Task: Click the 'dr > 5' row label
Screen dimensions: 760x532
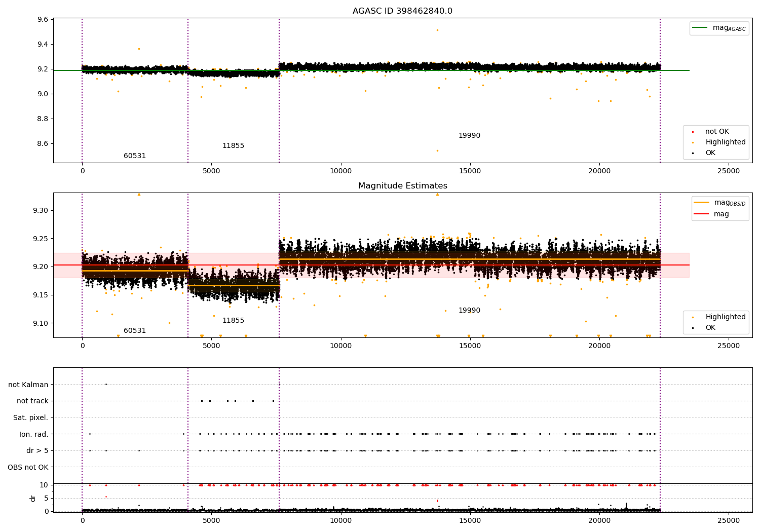Action: pos(37,451)
